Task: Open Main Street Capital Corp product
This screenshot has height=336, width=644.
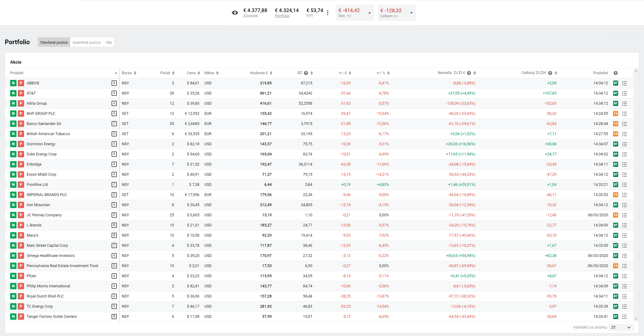Action: pyautogui.click(x=47, y=245)
